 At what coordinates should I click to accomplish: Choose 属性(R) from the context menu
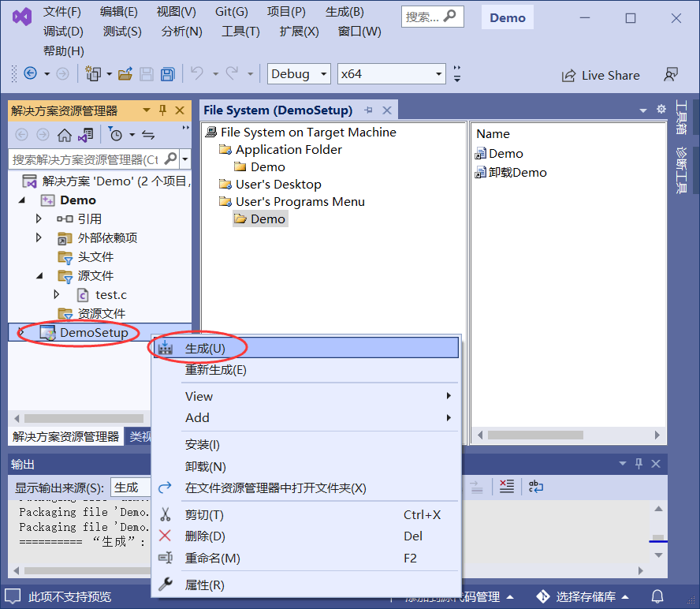pyautogui.click(x=205, y=585)
